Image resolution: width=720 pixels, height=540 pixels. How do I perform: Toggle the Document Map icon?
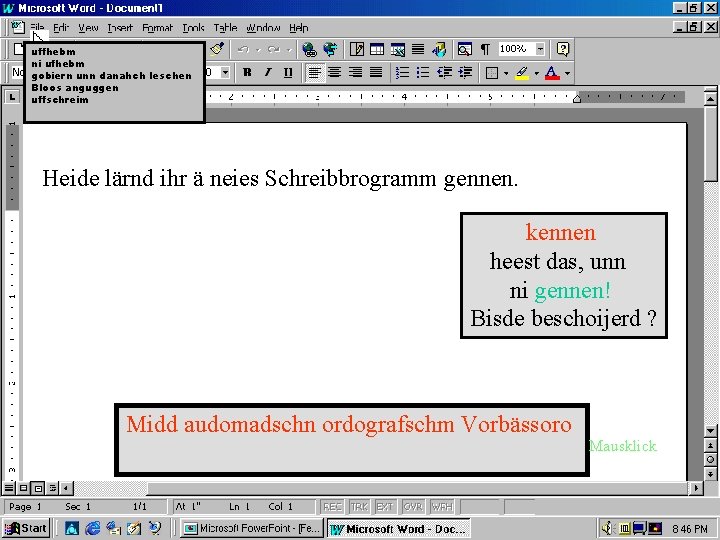click(x=465, y=49)
